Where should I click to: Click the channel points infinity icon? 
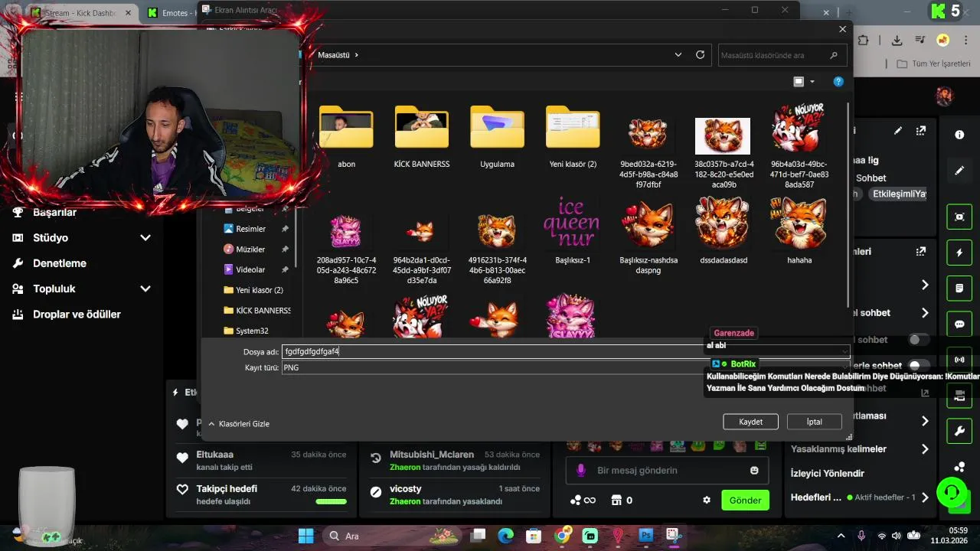pyautogui.click(x=583, y=500)
